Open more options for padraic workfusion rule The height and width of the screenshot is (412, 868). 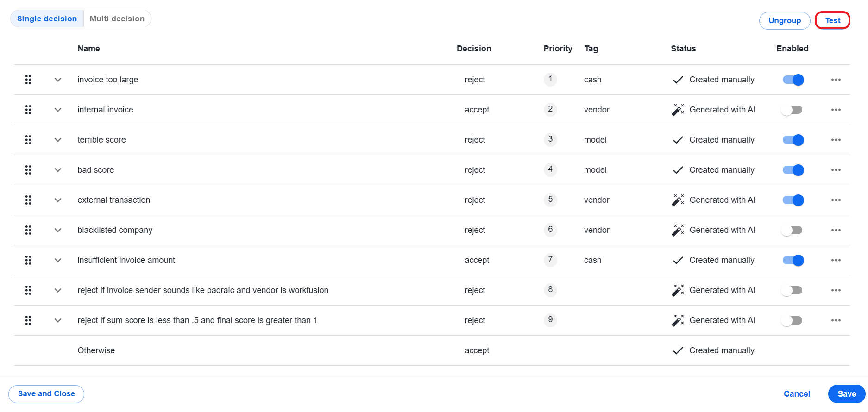tap(836, 290)
